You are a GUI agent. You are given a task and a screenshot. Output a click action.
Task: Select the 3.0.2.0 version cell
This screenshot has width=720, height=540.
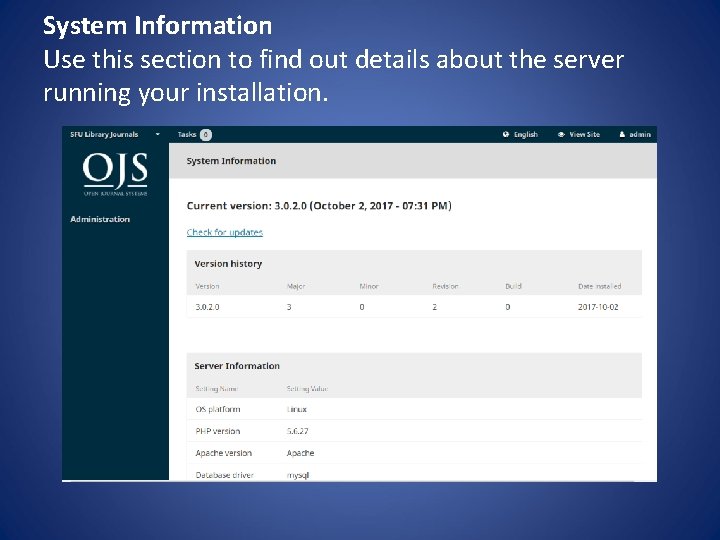(x=207, y=307)
